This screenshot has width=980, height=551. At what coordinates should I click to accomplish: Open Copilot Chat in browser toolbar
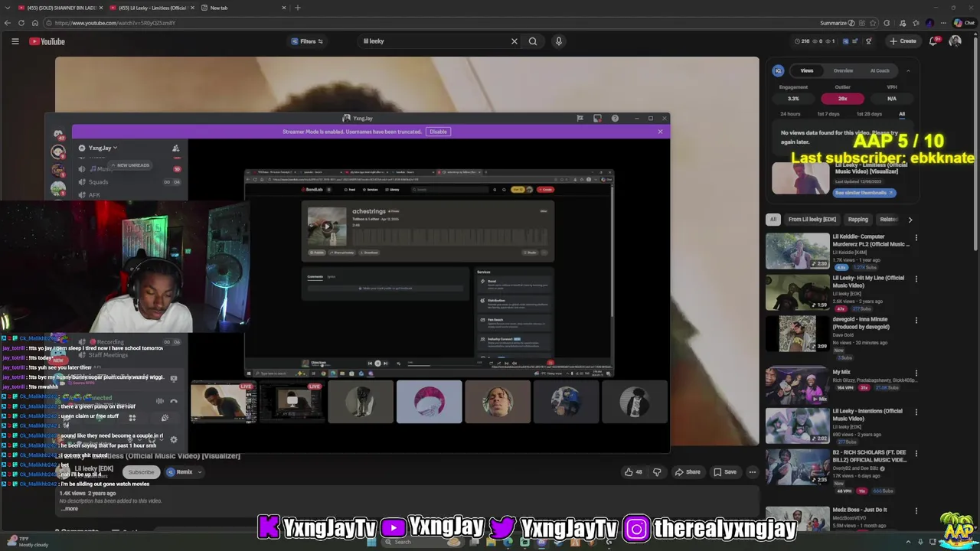963,23
